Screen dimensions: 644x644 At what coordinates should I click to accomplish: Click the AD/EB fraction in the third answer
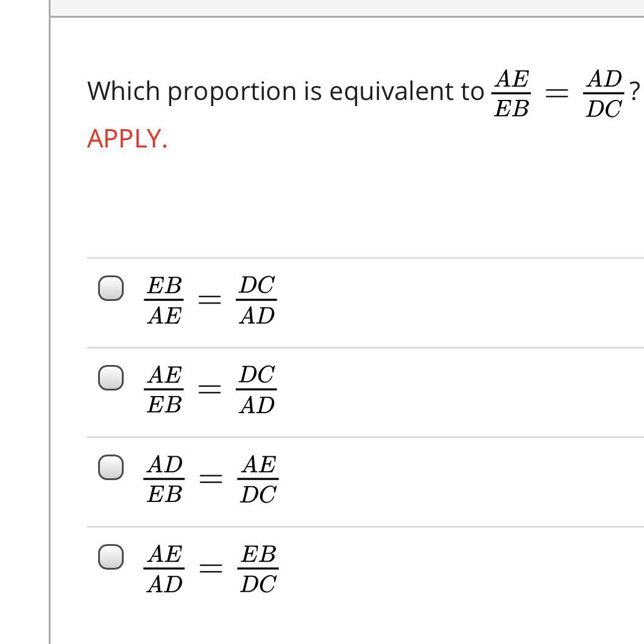click(x=164, y=479)
